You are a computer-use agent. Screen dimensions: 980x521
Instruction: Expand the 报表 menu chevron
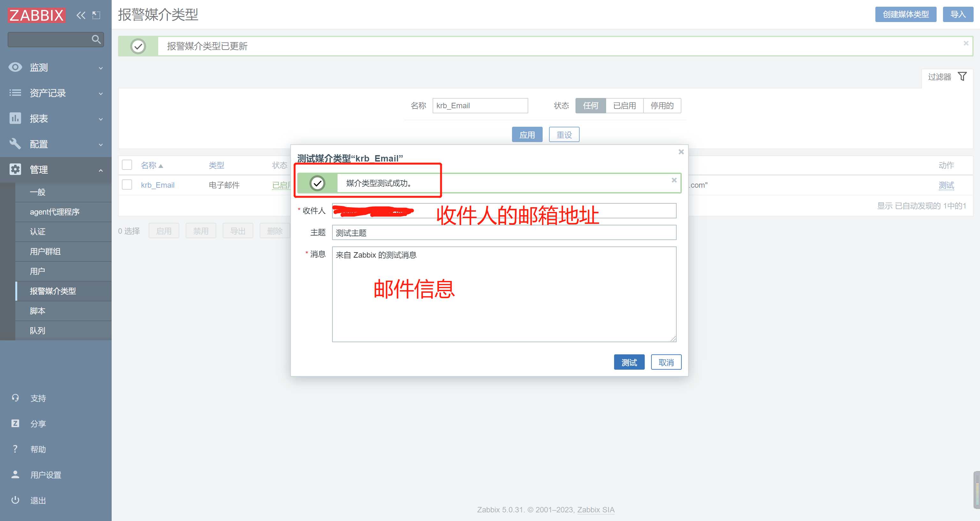101,119
